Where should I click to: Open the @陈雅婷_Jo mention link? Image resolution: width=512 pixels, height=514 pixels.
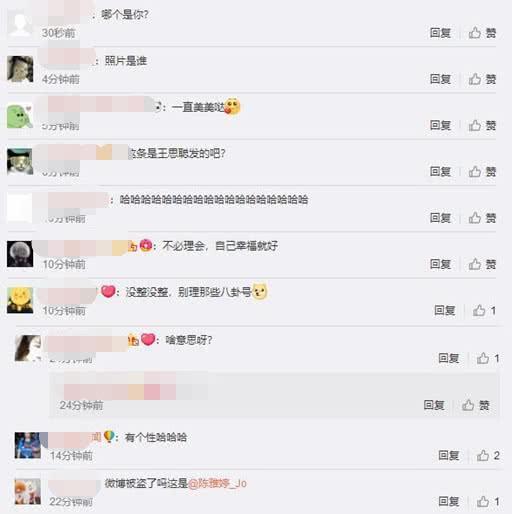coord(217,483)
